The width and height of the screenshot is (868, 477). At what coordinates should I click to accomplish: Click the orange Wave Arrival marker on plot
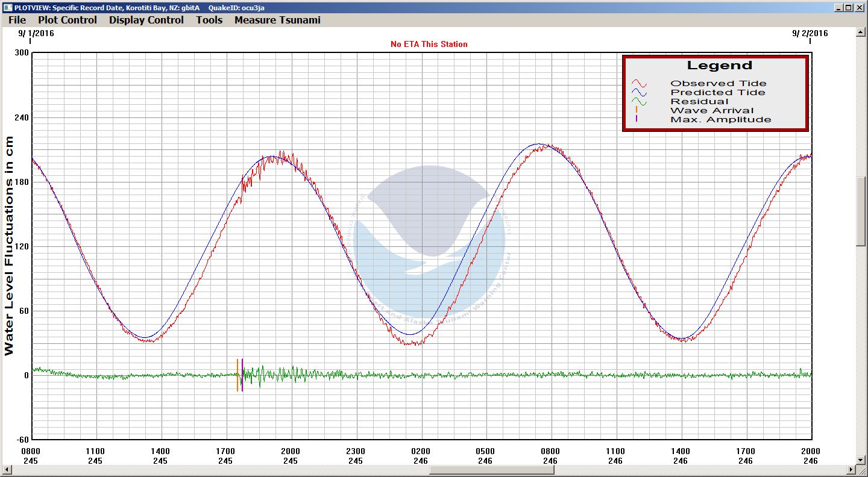[x=237, y=375]
